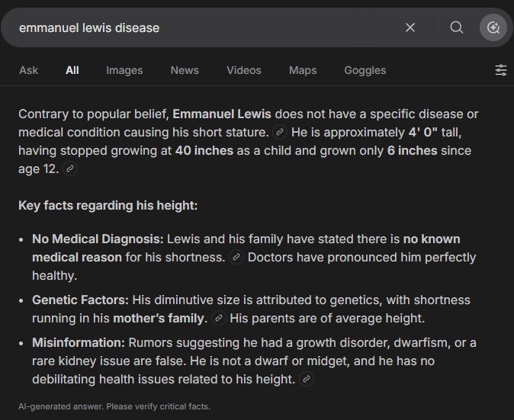Screen dimensions: 514x420
Task: Click the magnifying glass search icon
Action: (x=456, y=27)
